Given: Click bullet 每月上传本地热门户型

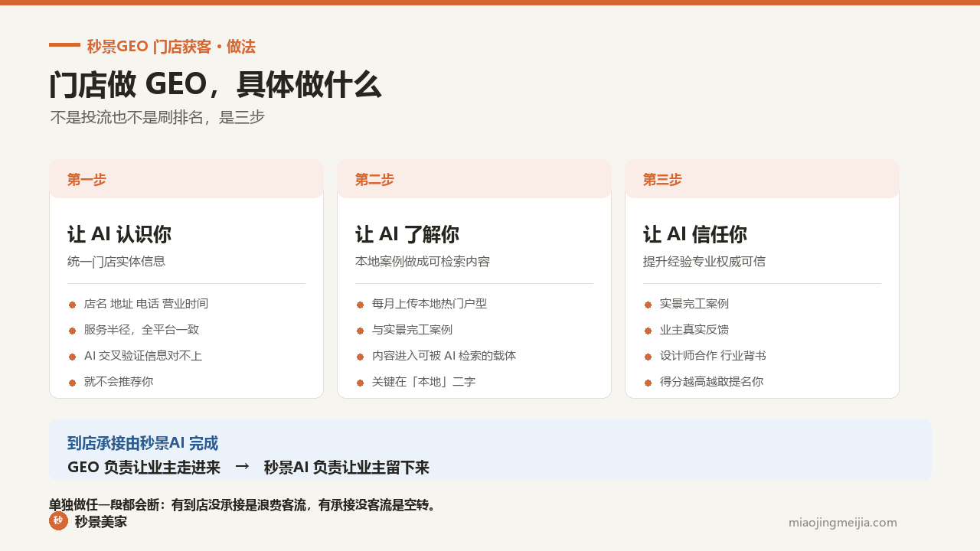Looking at the screenshot, I should point(430,304).
